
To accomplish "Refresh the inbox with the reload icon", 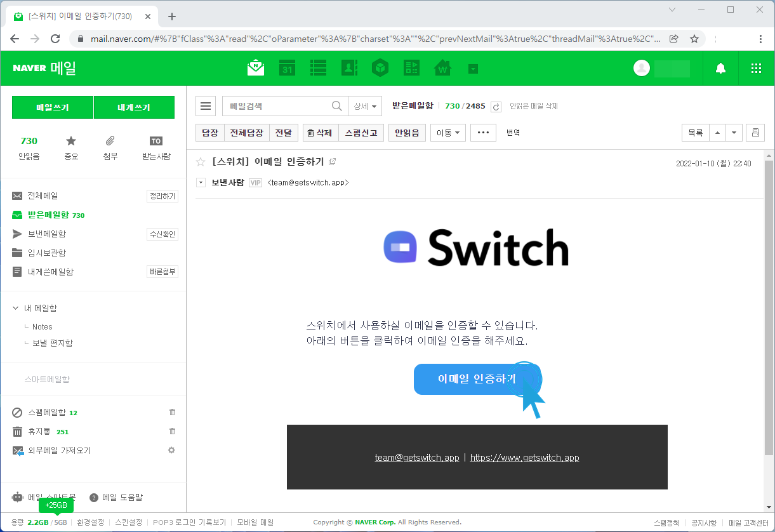I will click(496, 107).
